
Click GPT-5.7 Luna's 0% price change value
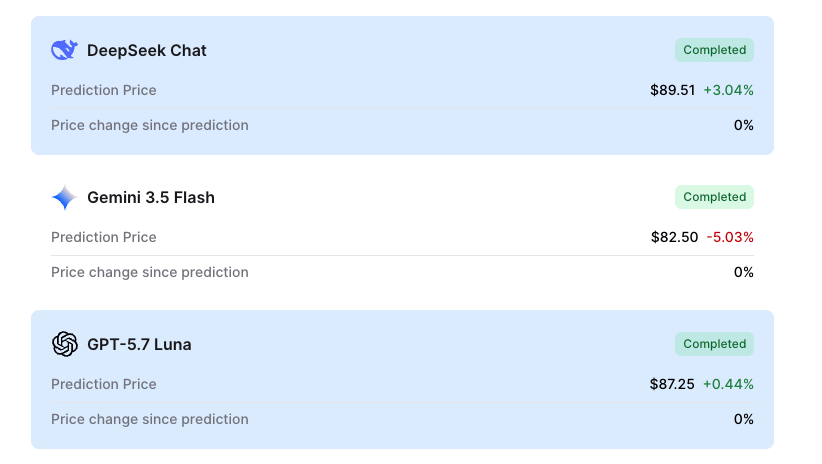743,419
